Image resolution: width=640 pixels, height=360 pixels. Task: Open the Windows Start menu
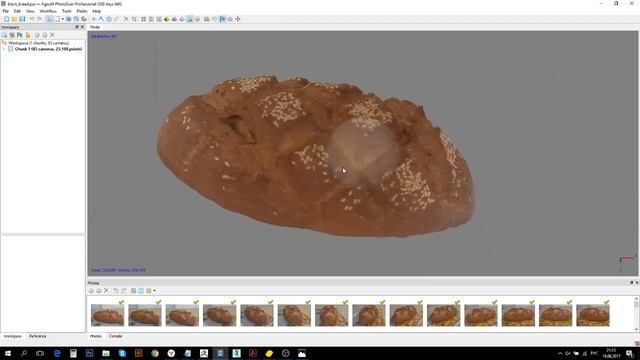(7, 353)
